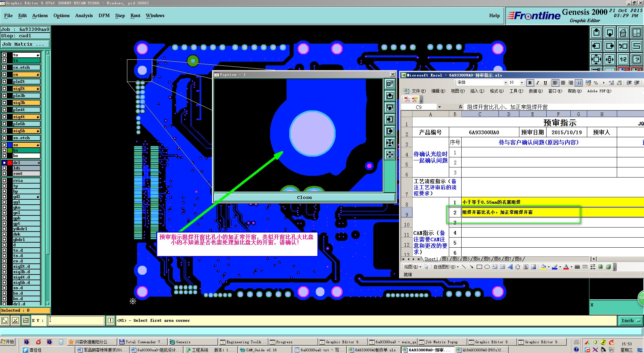Click the red color swatch for layer 'drl'

9,163
